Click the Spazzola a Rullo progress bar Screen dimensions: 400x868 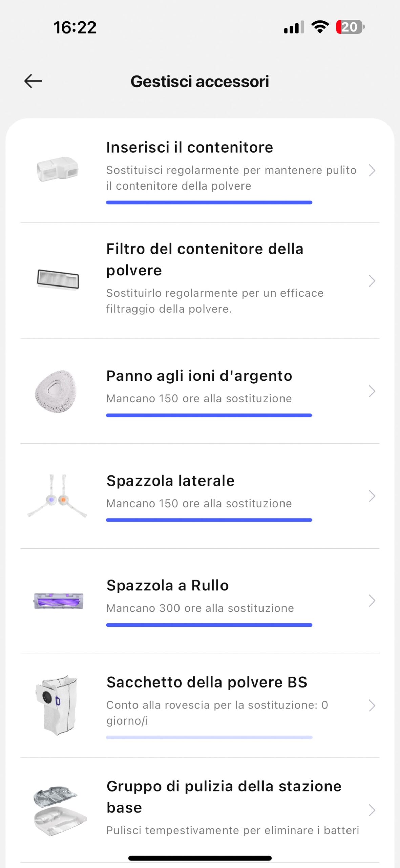(x=209, y=625)
